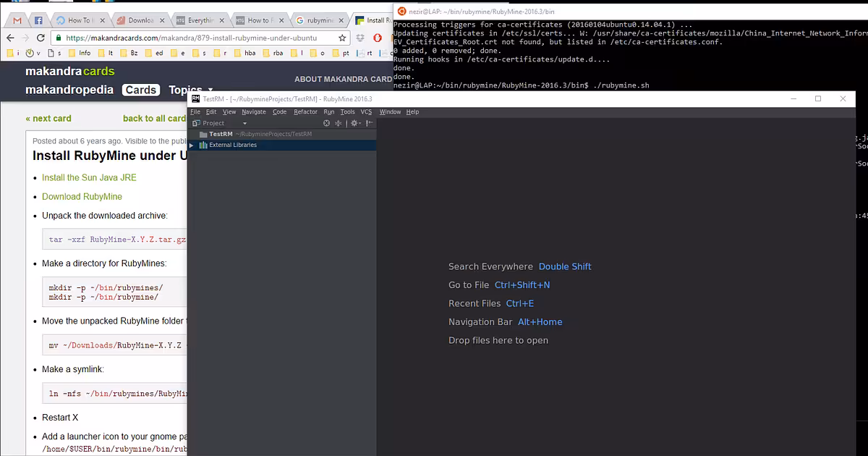868x456 pixels.
Task: Select the TestRM project root in tree
Action: point(282,134)
